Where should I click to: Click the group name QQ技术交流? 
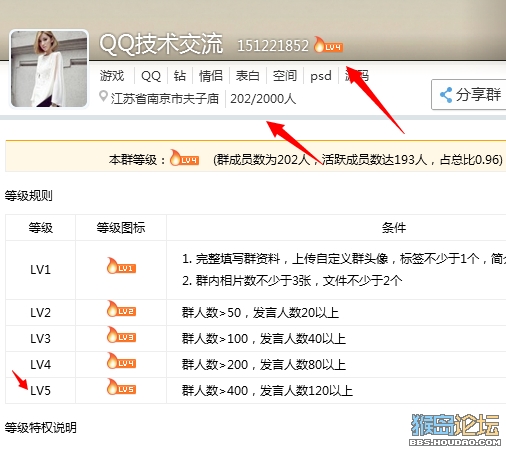pos(161,44)
